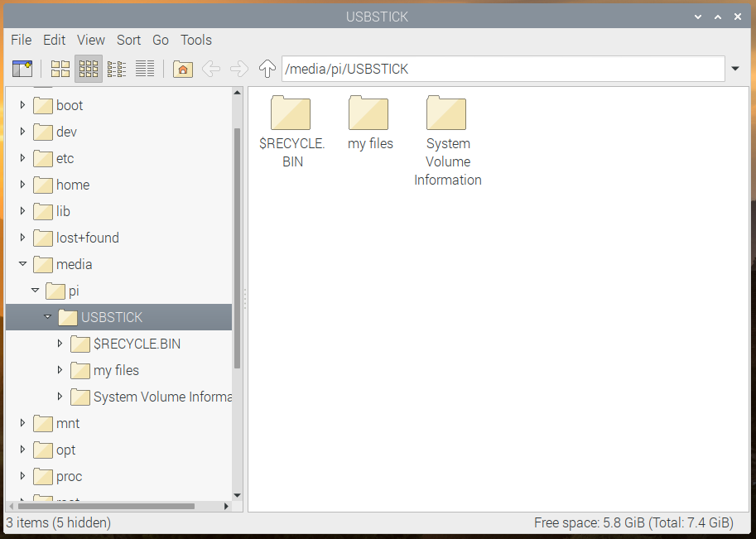
Task: Open the System Volume Information folder
Action: pyautogui.click(x=447, y=113)
